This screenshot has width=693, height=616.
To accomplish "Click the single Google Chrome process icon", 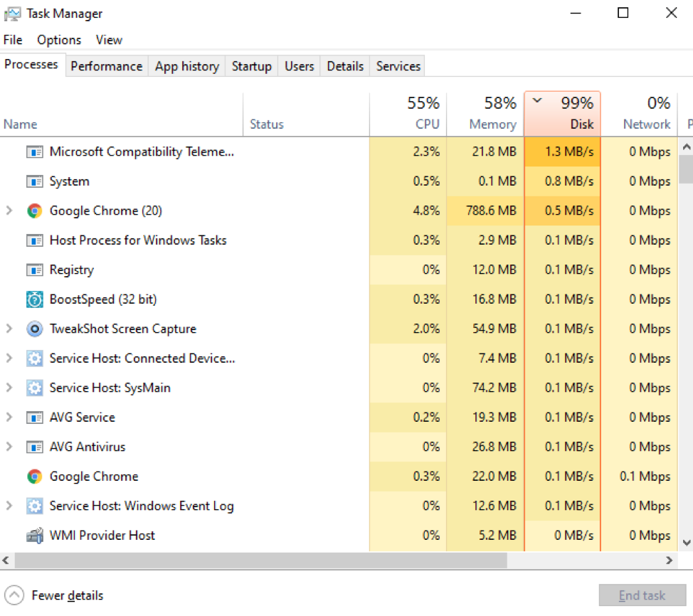I will point(34,477).
